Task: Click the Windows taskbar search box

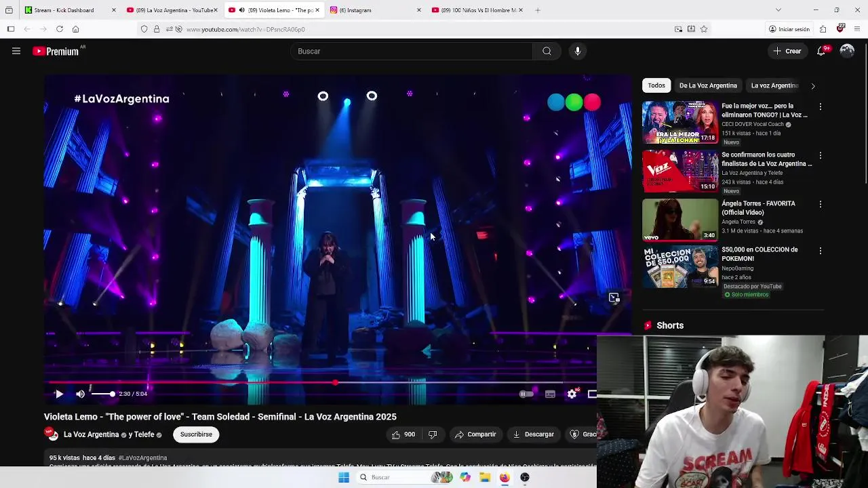Action: tap(405, 477)
